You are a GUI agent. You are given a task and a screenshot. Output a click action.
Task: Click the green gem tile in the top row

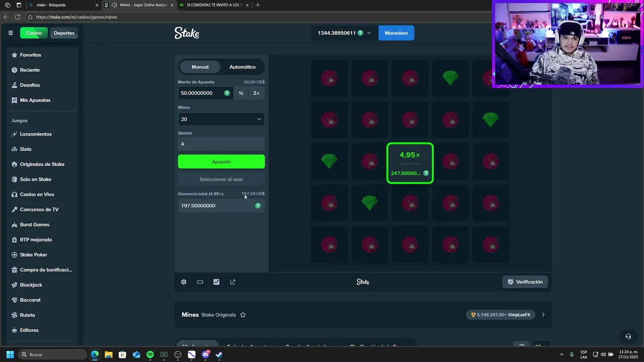(450, 78)
